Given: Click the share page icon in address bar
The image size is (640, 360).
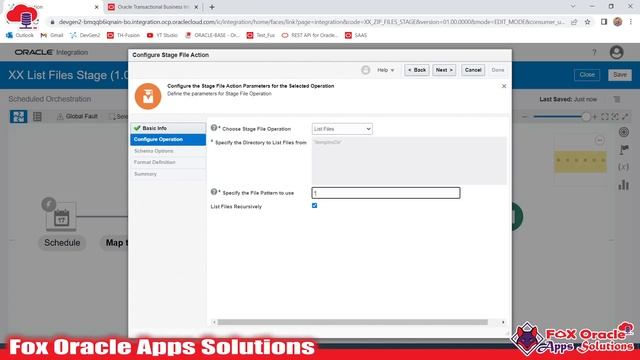Looking at the screenshot, I should [x=574, y=22].
